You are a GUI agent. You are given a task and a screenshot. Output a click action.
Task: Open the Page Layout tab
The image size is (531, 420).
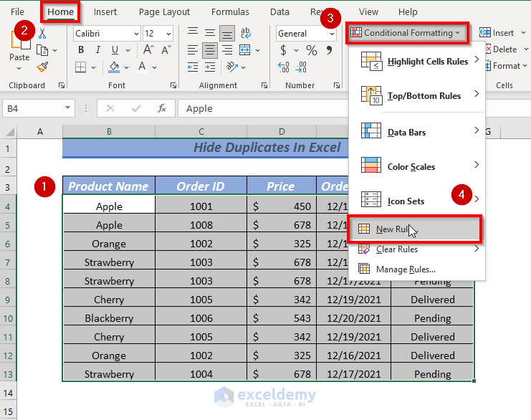click(164, 12)
